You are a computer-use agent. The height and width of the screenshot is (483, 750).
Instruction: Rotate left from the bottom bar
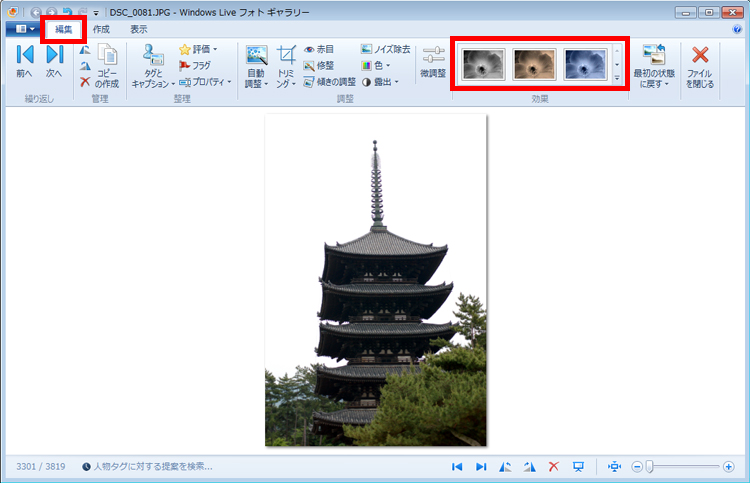pos(505,467)
